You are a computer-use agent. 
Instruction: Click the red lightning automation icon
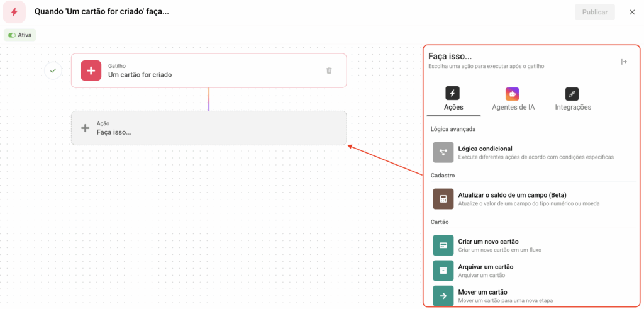(14, 12)
